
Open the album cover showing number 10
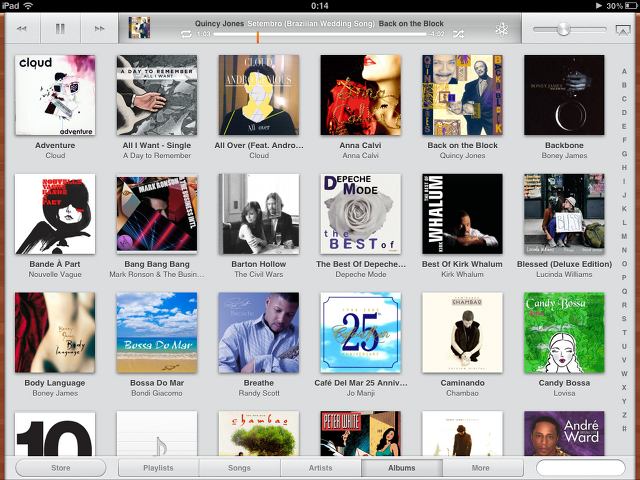55,433
